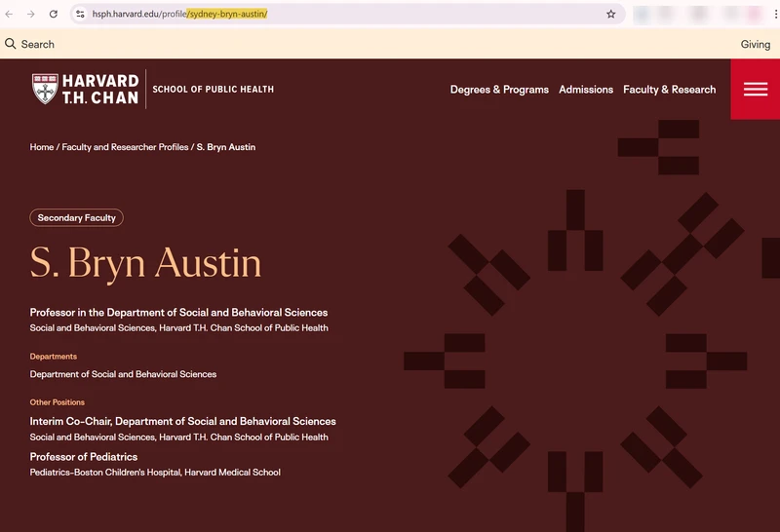Click the Search text field
The width and height of the screenshot is (780, 532).
[38, 44]
